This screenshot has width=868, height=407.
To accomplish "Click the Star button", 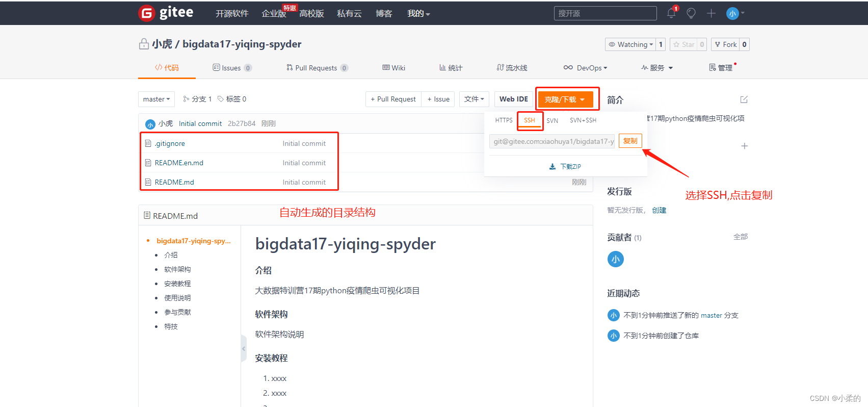I will point(683,44).
